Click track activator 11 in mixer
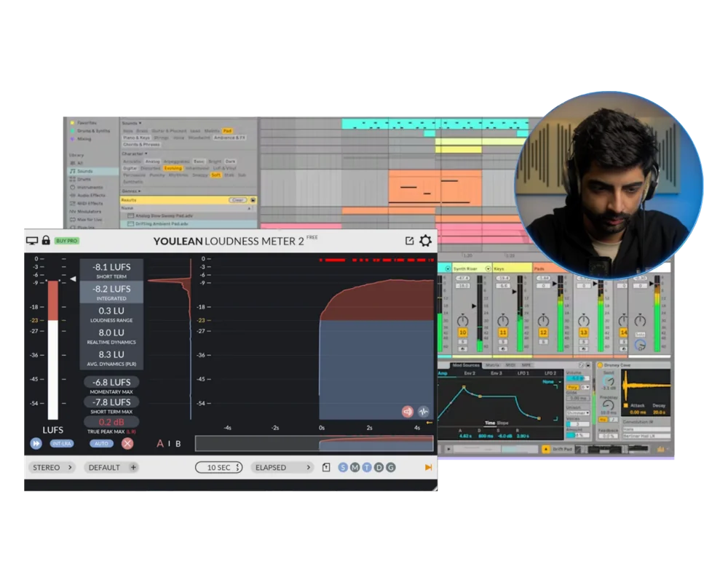 coord(503,332)
